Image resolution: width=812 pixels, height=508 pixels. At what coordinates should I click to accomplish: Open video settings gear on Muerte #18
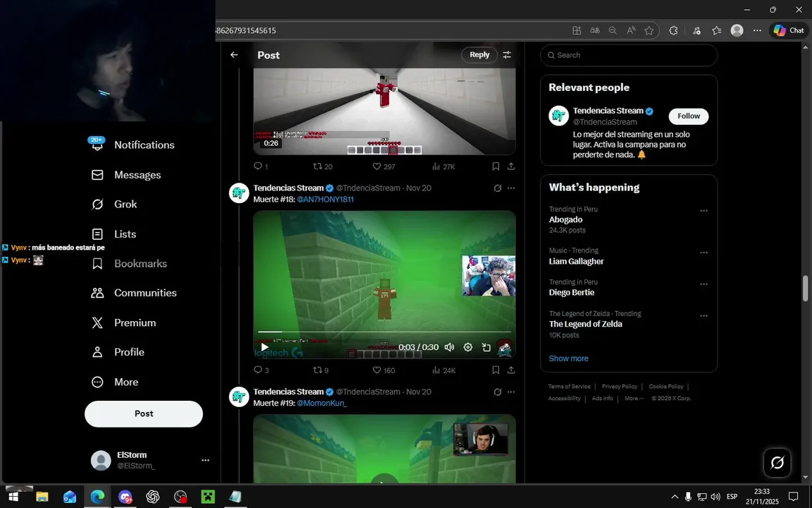click(467, 347)
